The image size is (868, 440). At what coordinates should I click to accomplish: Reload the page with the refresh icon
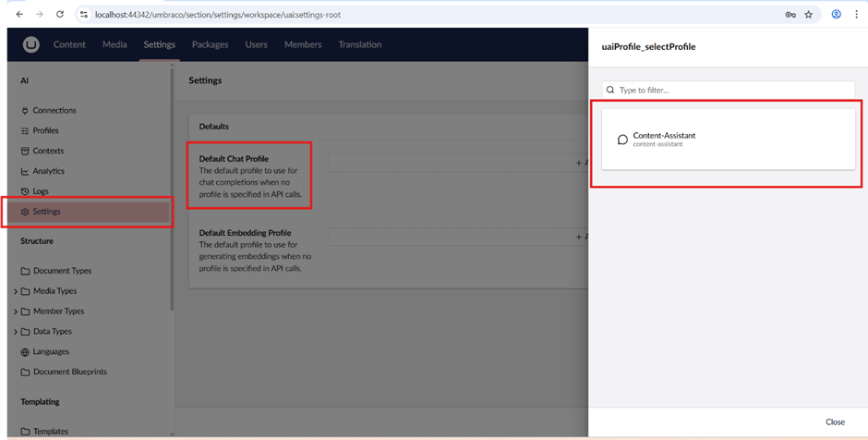coord(60,15)
